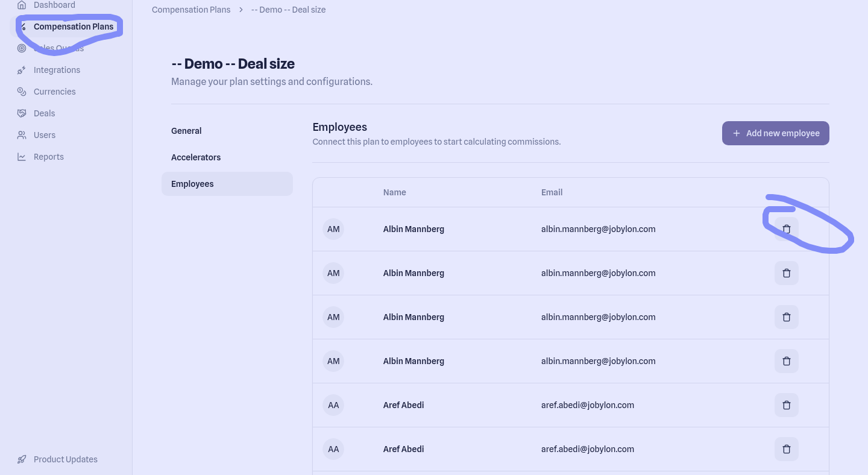Open Reports via the chart icon

(22, 157)
